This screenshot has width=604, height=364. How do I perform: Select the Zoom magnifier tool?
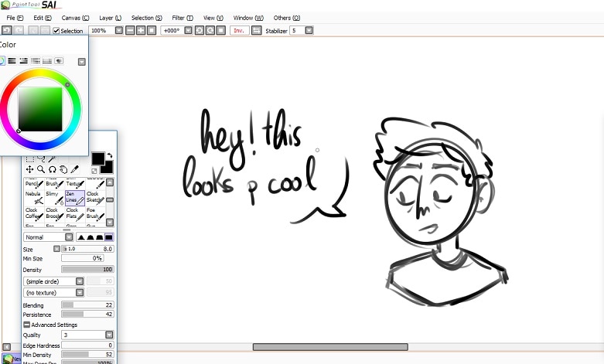[41, 169]
